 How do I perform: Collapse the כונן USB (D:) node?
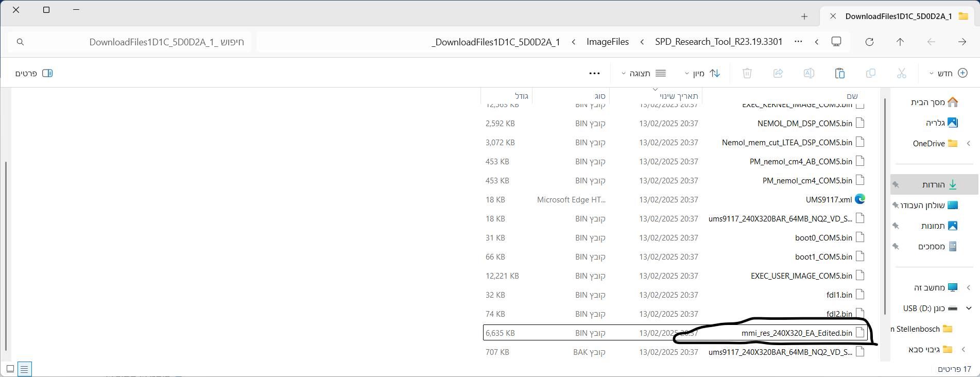click(969, 308)
